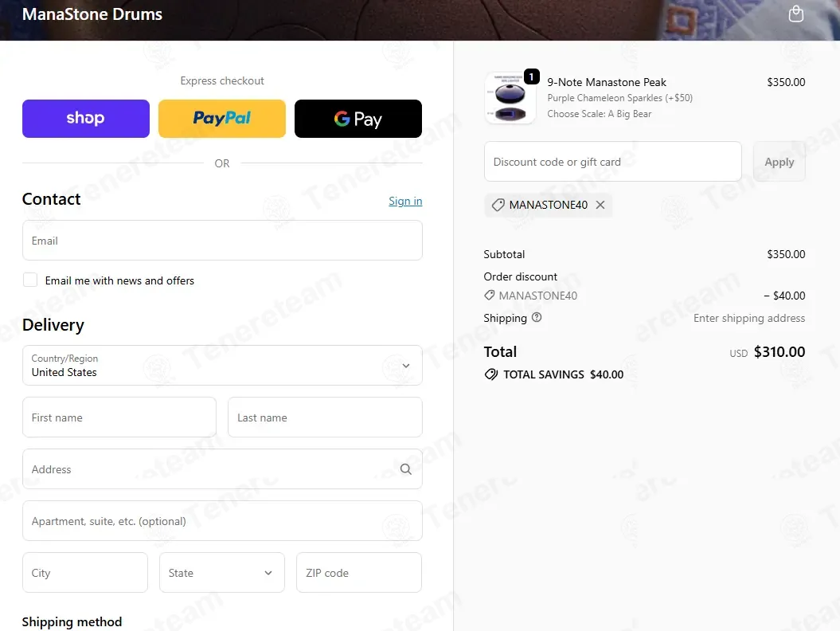
Task: Pay with PayPal express checkout
Action: 222,119
